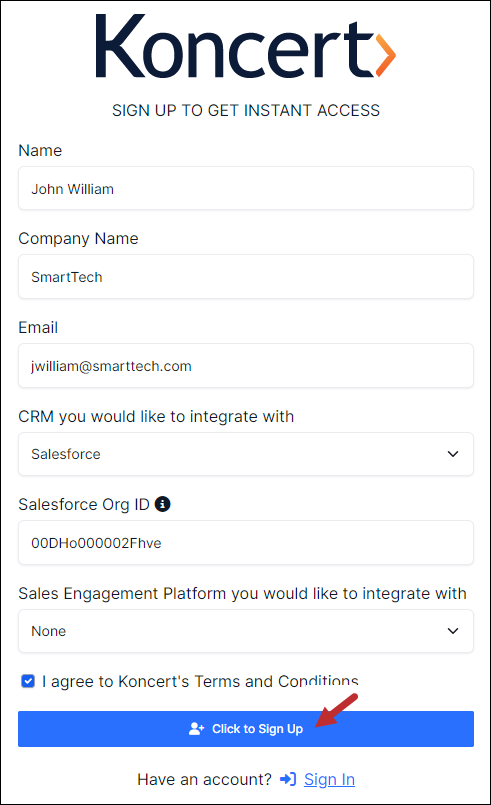This screenshot has width=491, height=805.
Task: Click the add-user icon on Sign Up button
Action: pyautogui.click(x=197, y=729)
